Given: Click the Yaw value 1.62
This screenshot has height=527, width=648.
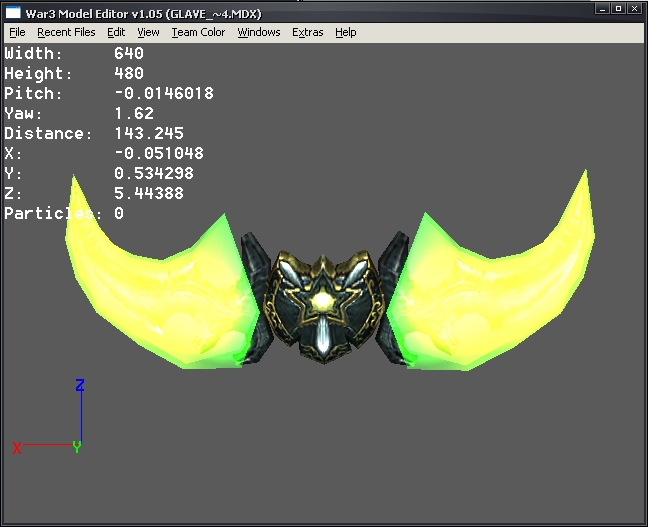Looking at the screenshot, I should [x=134, y=113].
